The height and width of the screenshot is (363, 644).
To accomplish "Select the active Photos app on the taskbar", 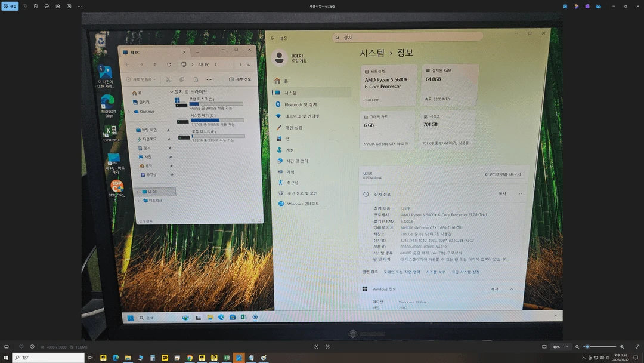I will (x=239, y=358).
